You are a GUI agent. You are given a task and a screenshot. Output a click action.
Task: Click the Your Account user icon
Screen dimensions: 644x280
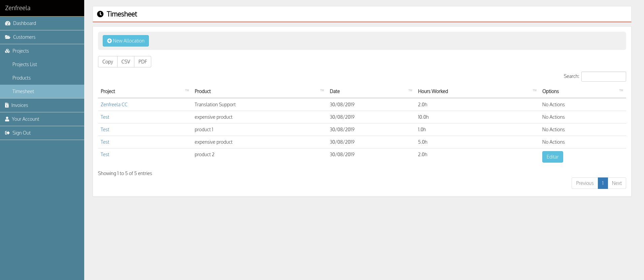tap(7, 119)
